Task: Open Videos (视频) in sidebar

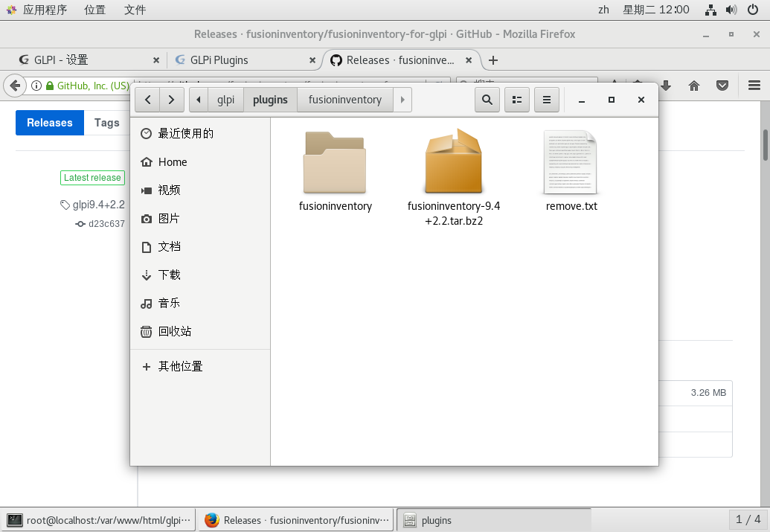Action: click(x=200, y=190)
